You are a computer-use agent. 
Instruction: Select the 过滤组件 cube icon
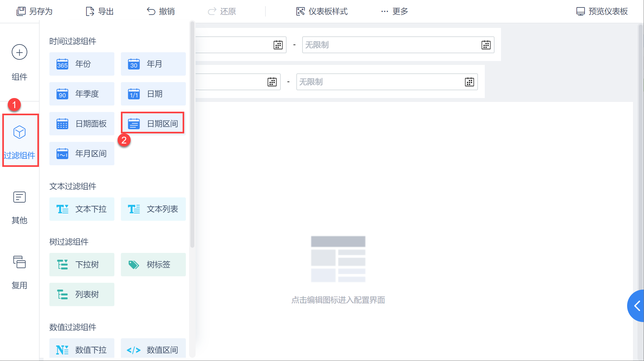[19, 132]
